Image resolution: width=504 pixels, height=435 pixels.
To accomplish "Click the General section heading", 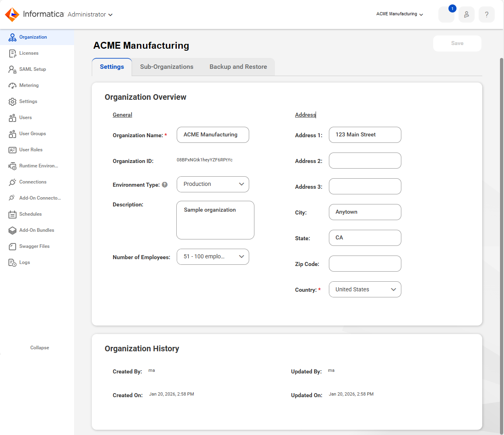I will (x=122, y=115).
